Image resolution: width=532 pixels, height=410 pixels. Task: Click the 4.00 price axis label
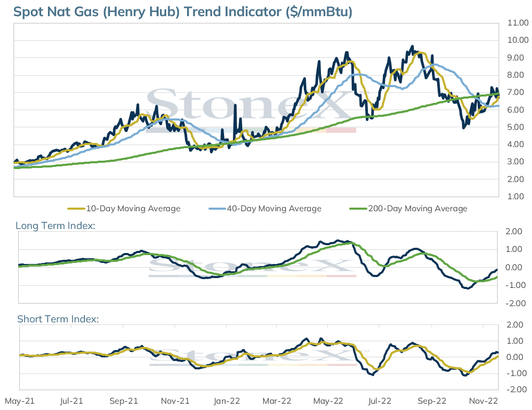click(515, 144)
